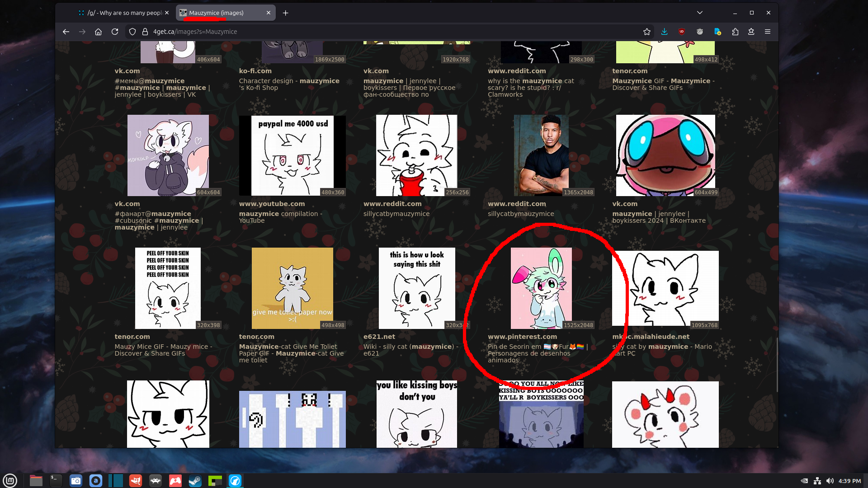Click the browser reload button
This screenshot has width=868, height=488.
pyautogui.click(x=115, y=32)
